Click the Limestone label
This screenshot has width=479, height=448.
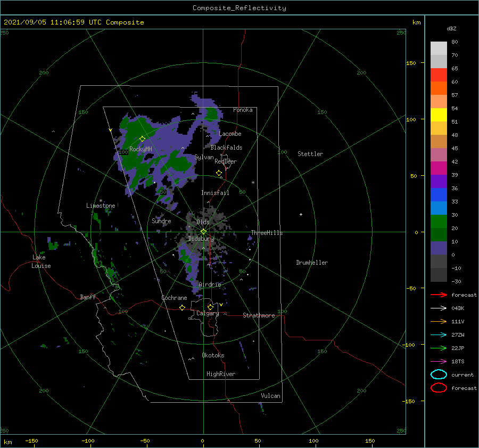pyautogui.click(x=101, y=206)
